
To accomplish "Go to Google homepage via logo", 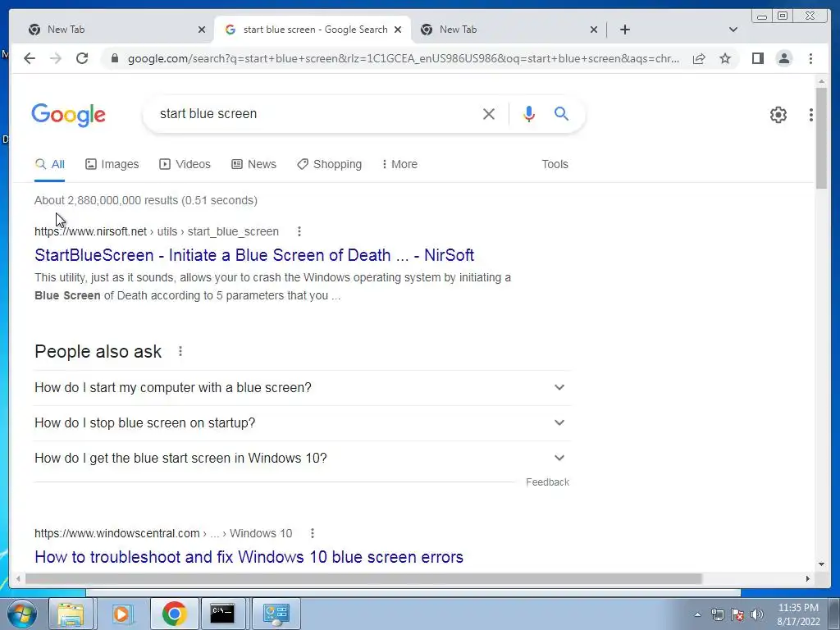I will tap(69, 115).
